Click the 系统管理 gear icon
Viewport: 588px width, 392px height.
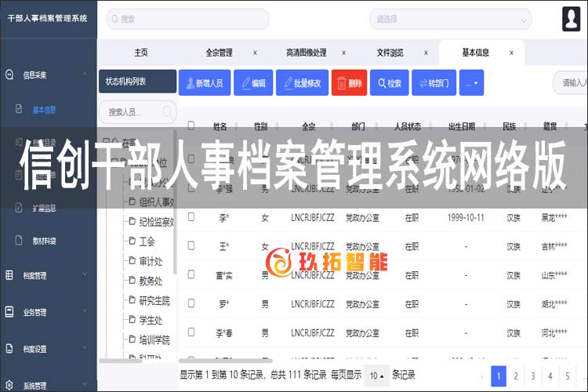point(9,385)
